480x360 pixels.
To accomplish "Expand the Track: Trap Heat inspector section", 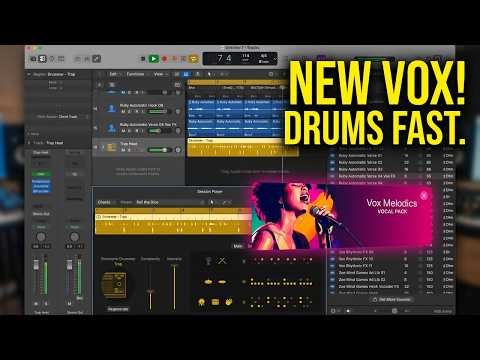I will (29, 142).
